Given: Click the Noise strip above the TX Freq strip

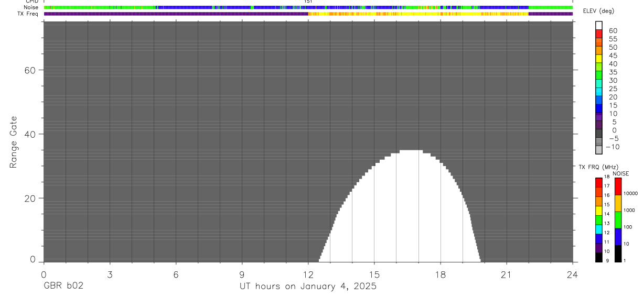Looking at the screenshot, I should 308,7.
